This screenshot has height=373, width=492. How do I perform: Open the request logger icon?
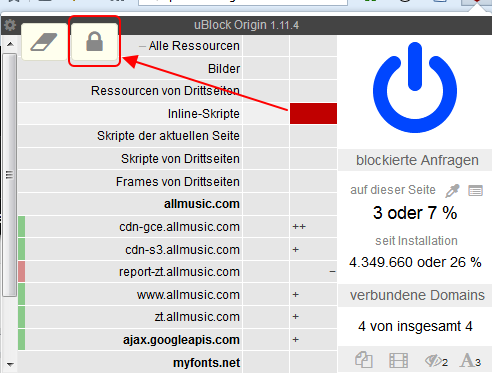coord(475,191)
